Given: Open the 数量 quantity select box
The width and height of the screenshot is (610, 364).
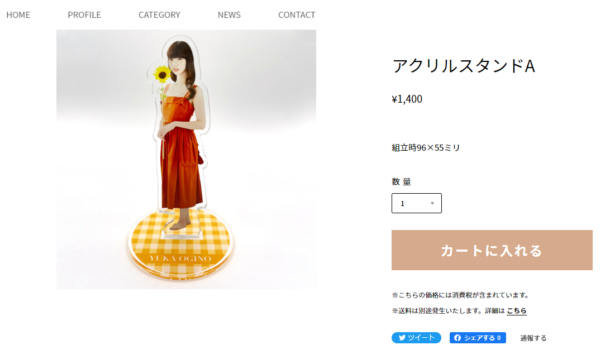Looking at the screenshot, I should click(416, 203).
